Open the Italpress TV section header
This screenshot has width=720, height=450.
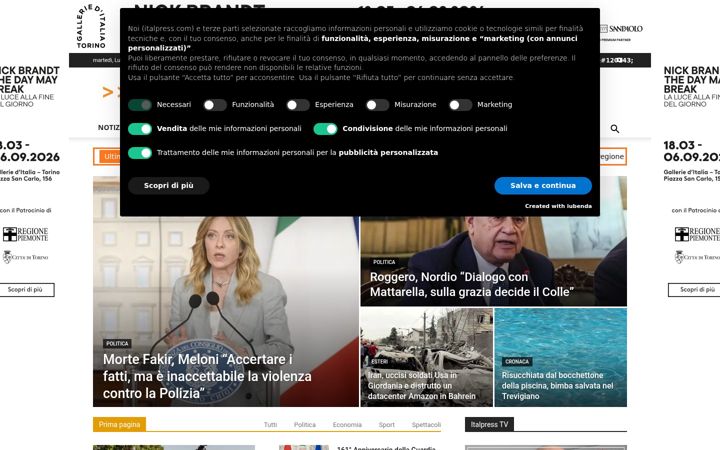tap(489, 424)
